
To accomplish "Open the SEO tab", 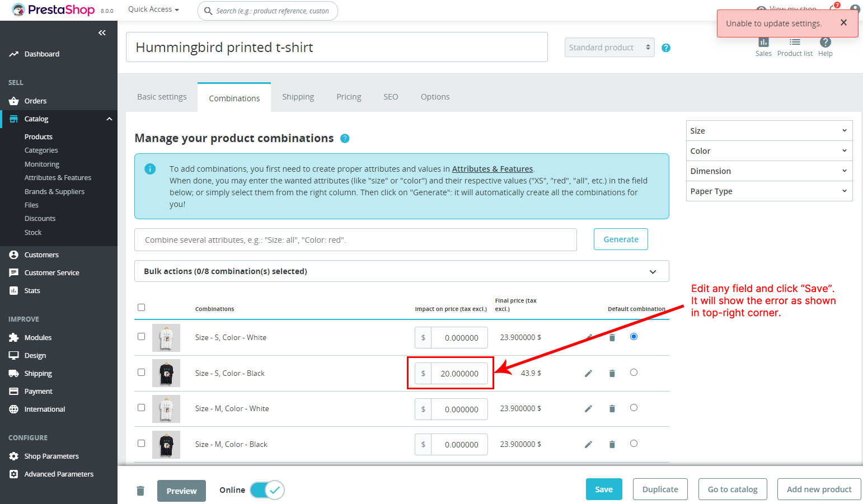I will coord(391,96).
